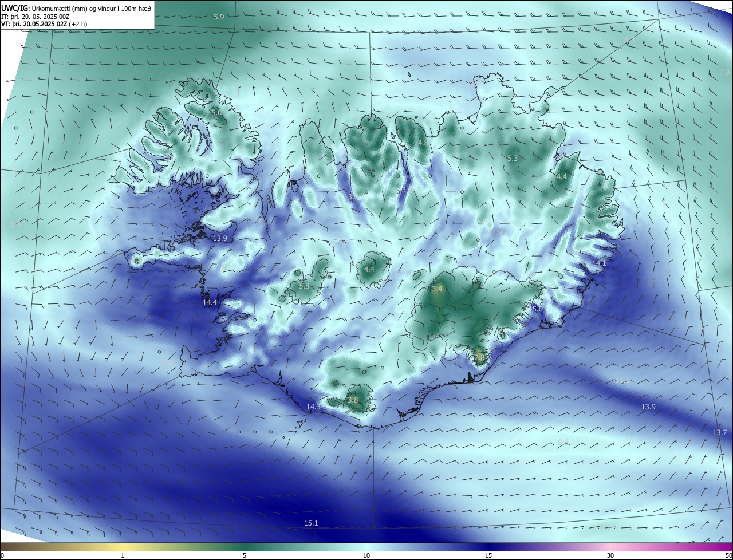Click the 10 tick on the colour scale

(366, 555)
